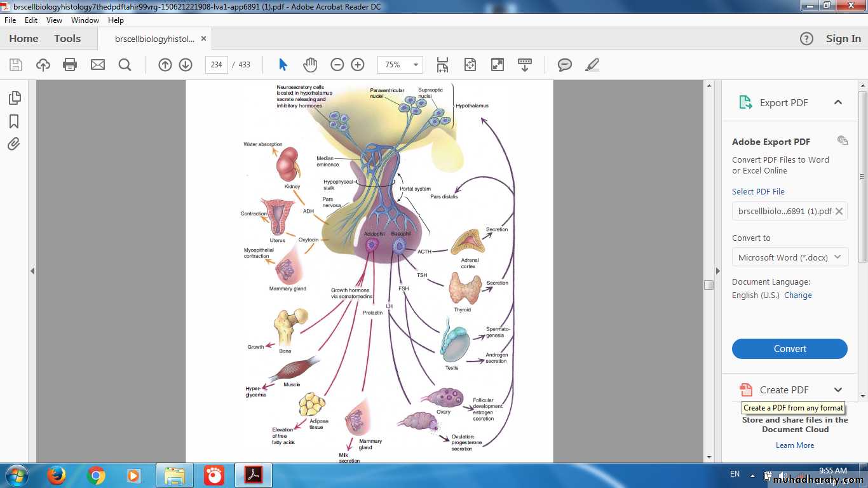Click the Print file icon
The height and width of the screenshot is (488, 868).
pyautogui.click(x=70, y=65)
